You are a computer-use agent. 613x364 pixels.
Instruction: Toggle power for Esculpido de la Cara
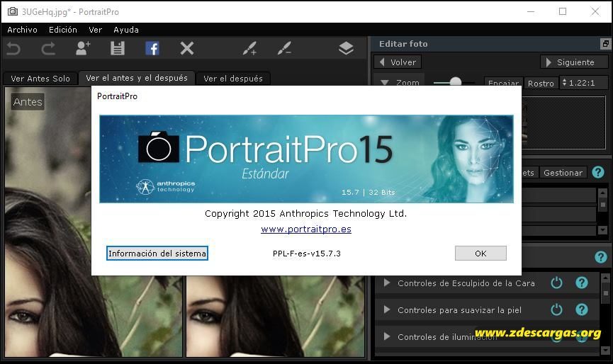point(556,283)
